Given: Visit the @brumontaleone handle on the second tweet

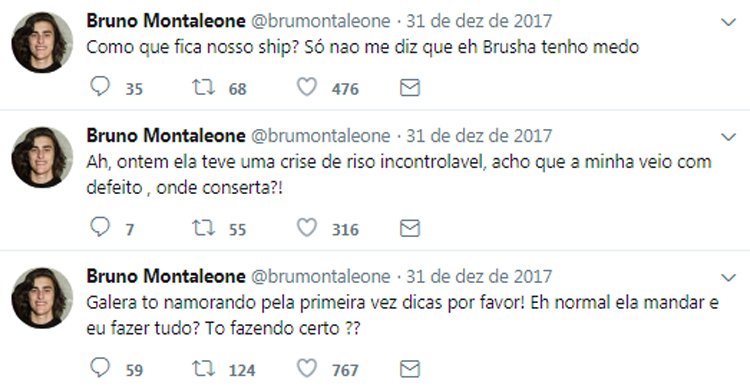Looking at the screenshot, I should pyautogui.click(x=321, y=136).
